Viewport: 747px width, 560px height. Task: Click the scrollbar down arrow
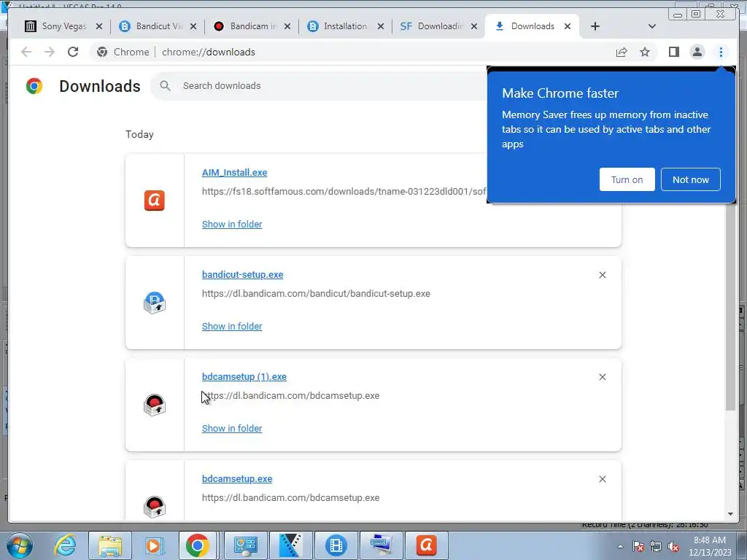(x=730, y=514)
